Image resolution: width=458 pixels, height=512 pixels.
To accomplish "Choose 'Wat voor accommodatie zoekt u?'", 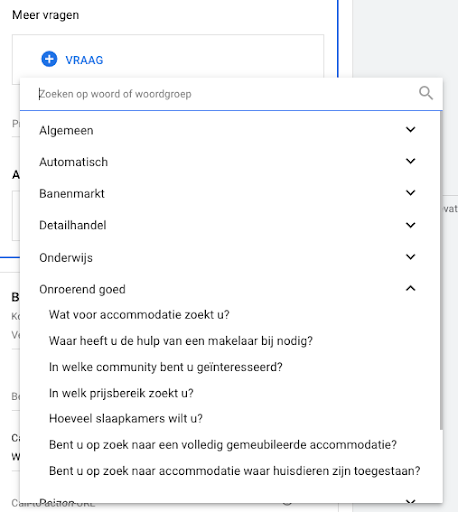I will point(139,315).
